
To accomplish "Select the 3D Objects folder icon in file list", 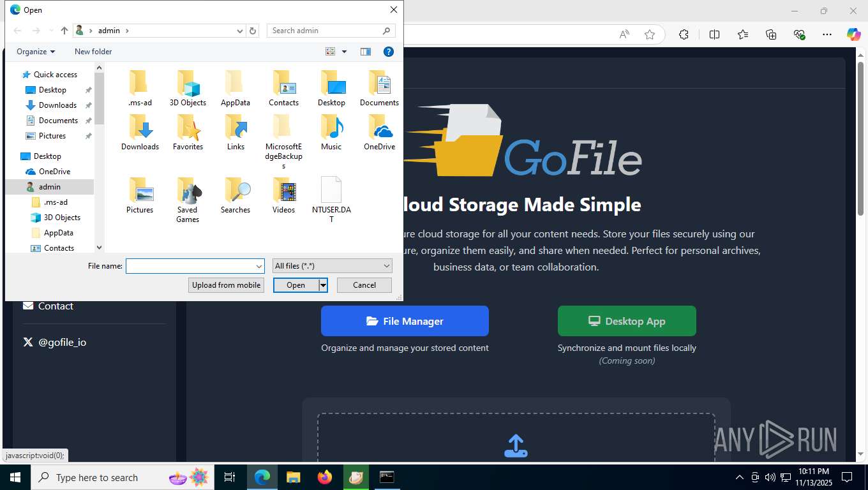I will (188, 83).
